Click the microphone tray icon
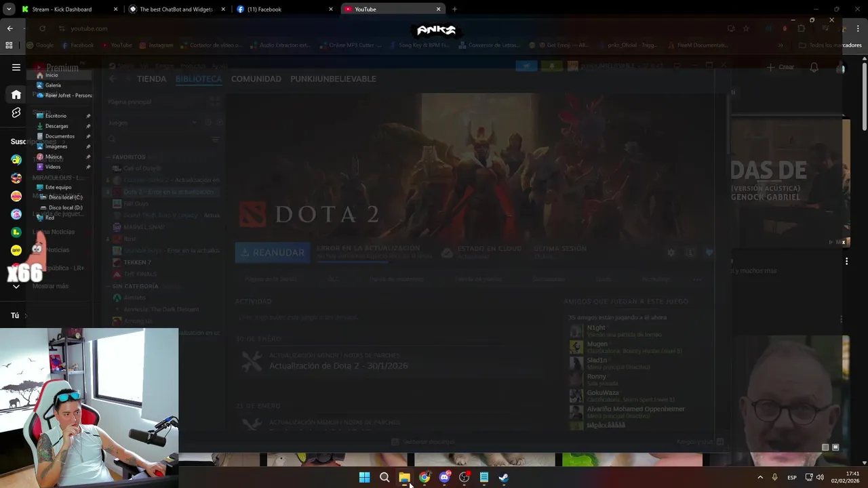 774,477
